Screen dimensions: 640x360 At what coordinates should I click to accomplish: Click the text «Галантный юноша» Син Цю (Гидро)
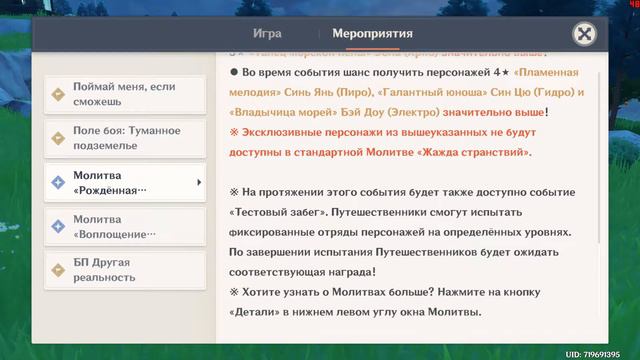pyautogui.click(x=476, y=92)
